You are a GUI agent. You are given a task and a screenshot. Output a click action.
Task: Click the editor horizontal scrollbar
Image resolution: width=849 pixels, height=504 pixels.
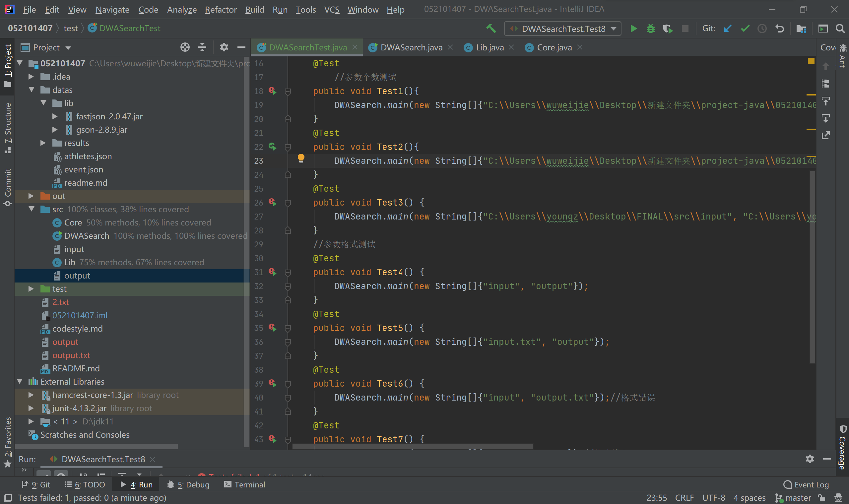click(413, 446)
